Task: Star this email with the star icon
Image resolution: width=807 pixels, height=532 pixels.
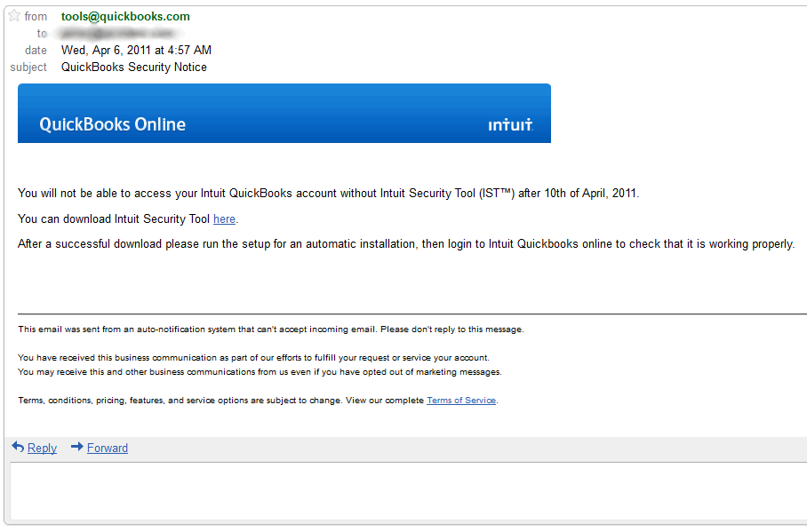Action: [x=14, y=16]
